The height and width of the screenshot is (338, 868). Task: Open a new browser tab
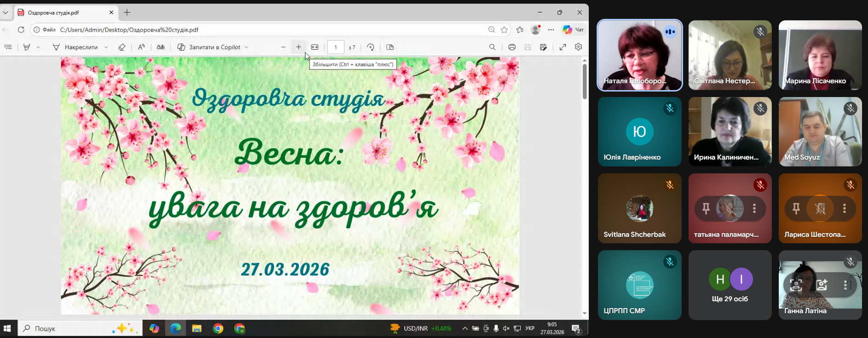(x=127, y=12)
